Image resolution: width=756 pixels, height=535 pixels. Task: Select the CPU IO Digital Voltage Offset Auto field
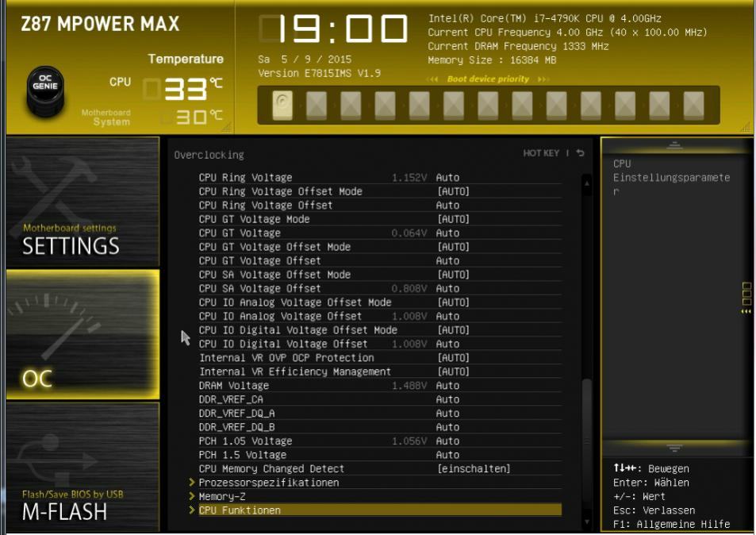[447, 344]
